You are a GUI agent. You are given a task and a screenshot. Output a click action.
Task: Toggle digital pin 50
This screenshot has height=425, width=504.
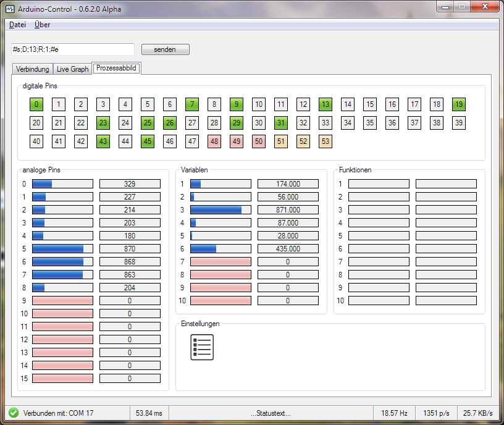(259, 141)
